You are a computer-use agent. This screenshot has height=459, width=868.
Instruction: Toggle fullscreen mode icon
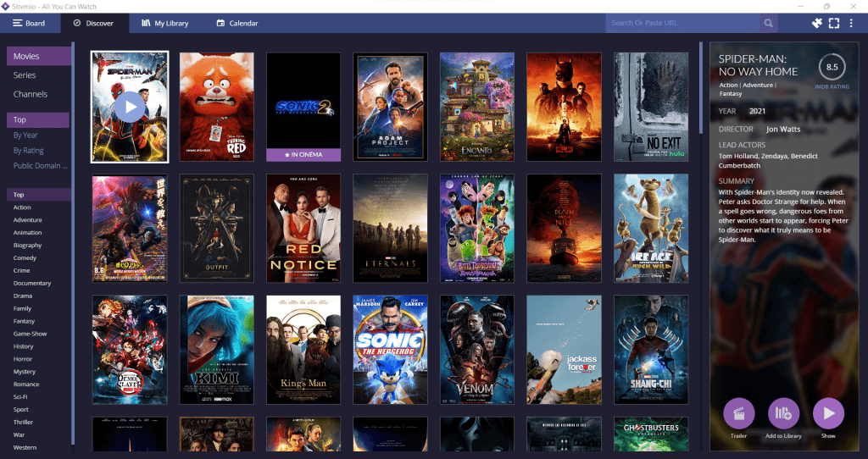pos(834,23)
